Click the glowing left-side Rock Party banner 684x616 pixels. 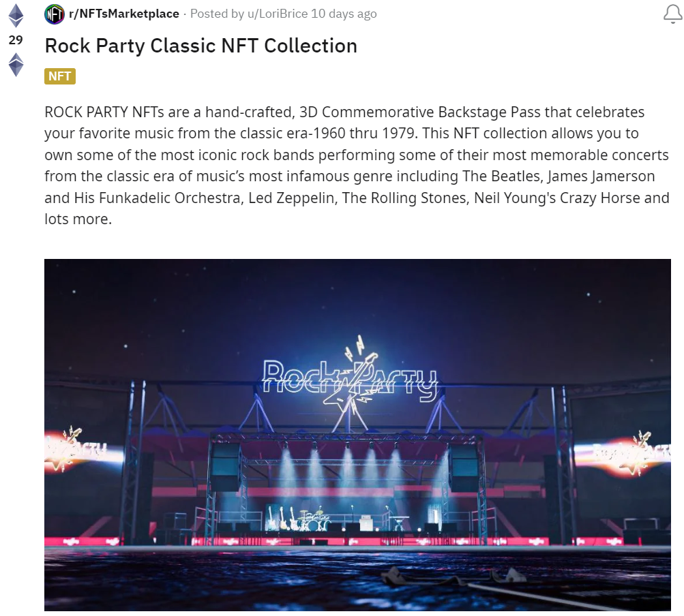[75, 448]
